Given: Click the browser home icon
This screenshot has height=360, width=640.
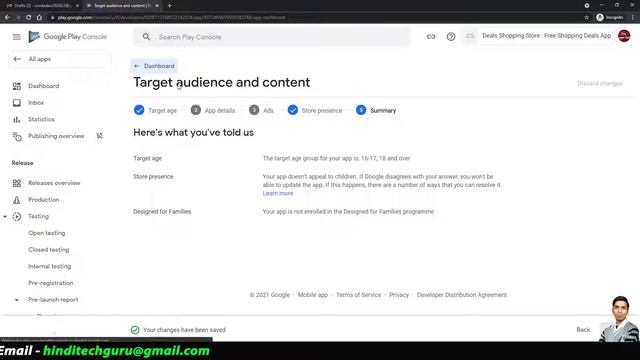Looking at the screenshot, I should [x=39, y=18].
